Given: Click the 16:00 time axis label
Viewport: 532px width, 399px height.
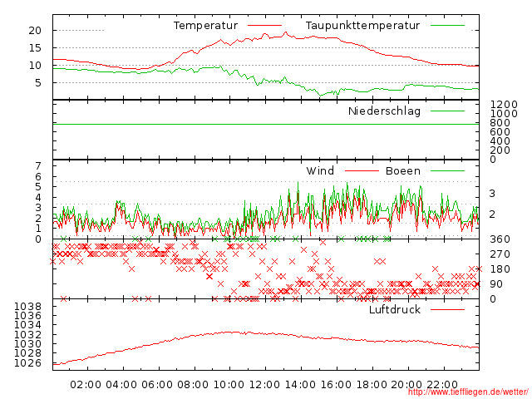Looking at the screenshot, I should 336,385.
